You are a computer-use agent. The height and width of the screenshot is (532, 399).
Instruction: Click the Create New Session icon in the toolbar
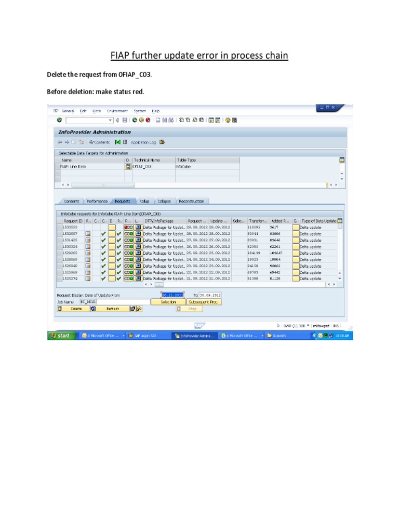211,120
